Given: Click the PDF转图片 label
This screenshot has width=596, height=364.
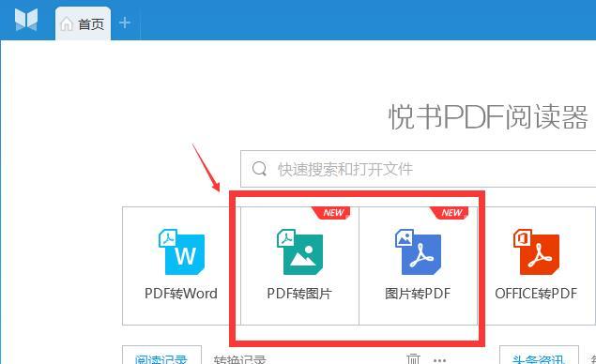Looking at the screenshot, I should click(x=299, y=294).
